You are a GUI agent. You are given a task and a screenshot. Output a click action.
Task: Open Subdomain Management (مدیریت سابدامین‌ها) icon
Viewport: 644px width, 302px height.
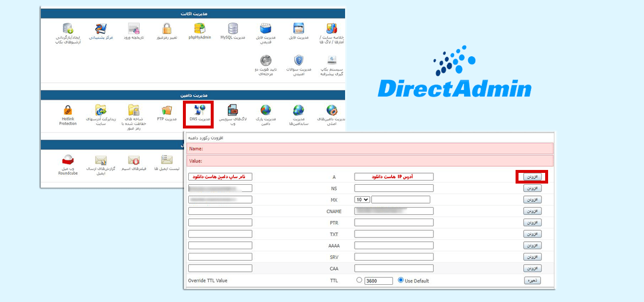click(x=299, y=110)
